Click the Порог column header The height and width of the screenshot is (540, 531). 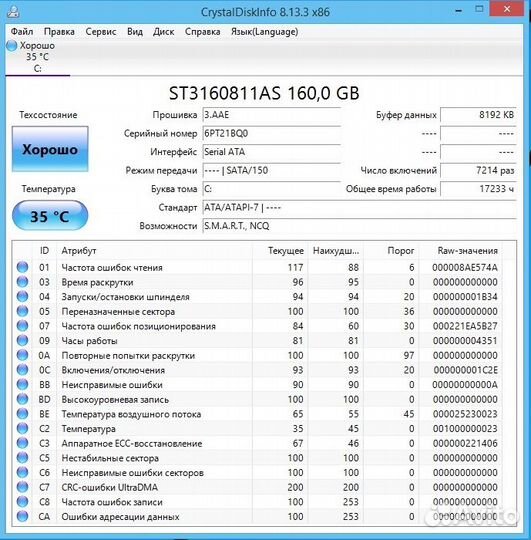click(x=391, y=250)
